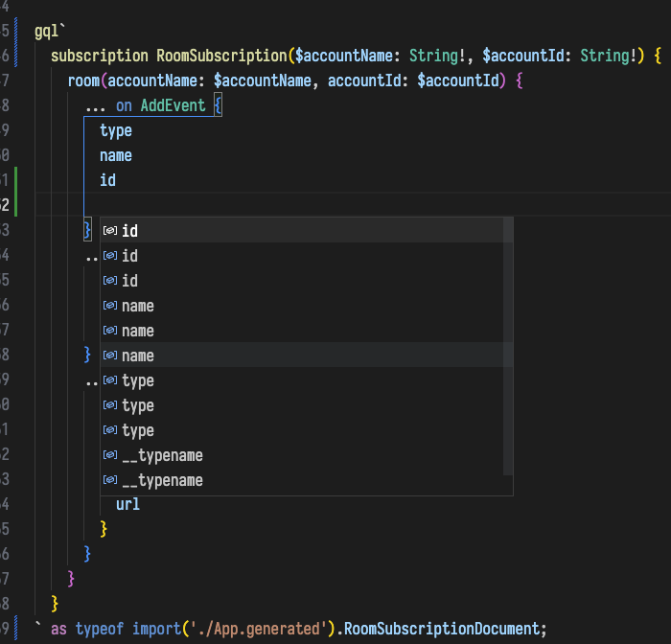Click the "on" keyword before AddEvent
Image resolution: width=671 pixels, height=644 pixels.
(124, 105)
